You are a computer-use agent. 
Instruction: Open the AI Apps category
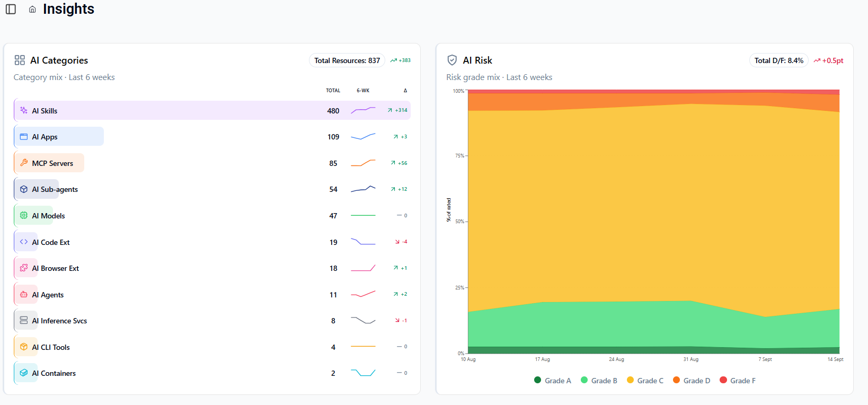click(x=212, y=137)
